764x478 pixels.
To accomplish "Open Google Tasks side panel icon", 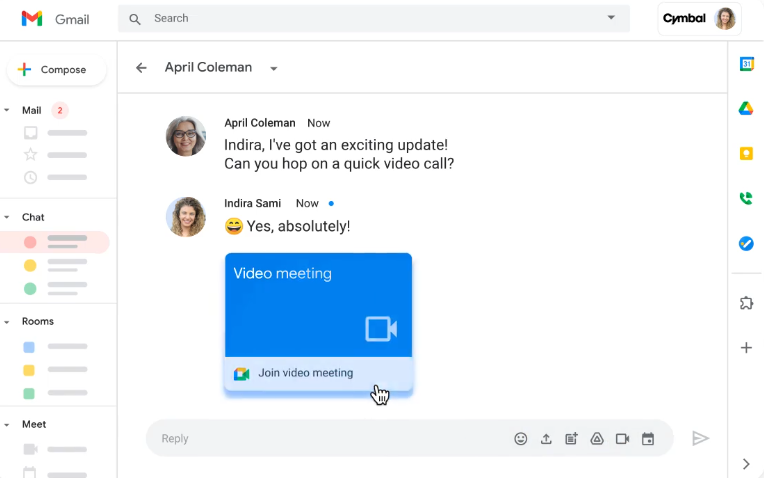I will 746,243.
